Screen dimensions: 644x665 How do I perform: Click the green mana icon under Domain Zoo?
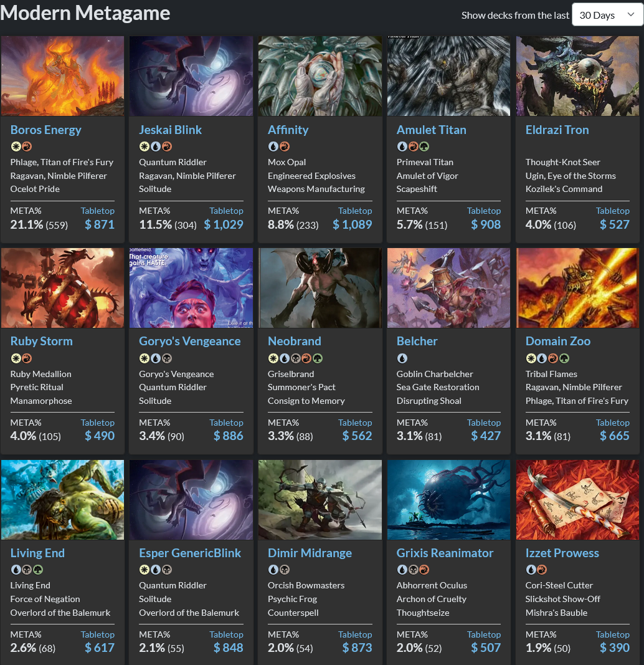pyautogui.click(x=564, y=358)
